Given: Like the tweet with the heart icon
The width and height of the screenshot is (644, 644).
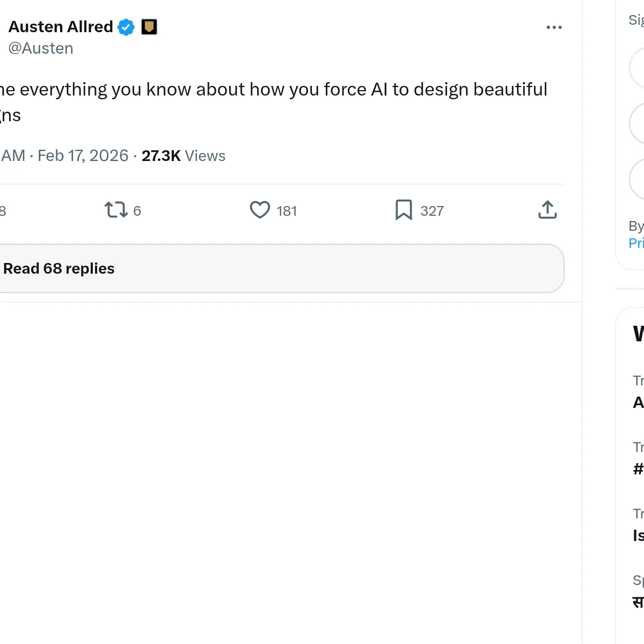Looking at the screenshot, I should point(260,210).
